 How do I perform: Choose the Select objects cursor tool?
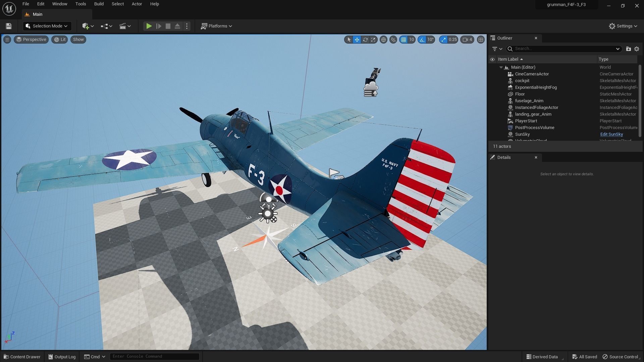349,40
